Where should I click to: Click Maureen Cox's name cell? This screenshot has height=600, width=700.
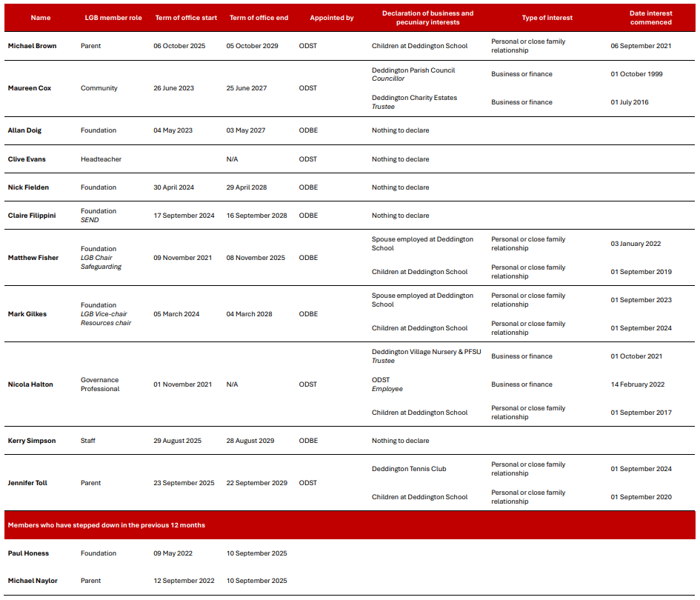30,88
